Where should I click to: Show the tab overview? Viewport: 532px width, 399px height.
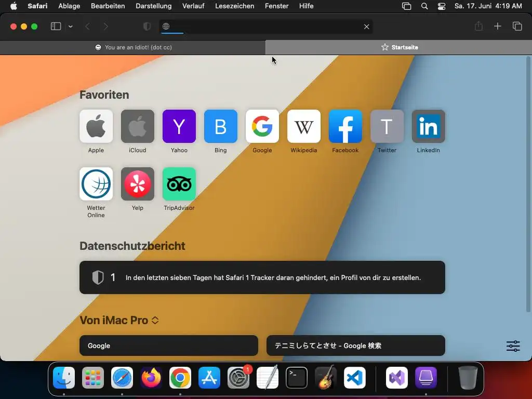coord(517,26)
